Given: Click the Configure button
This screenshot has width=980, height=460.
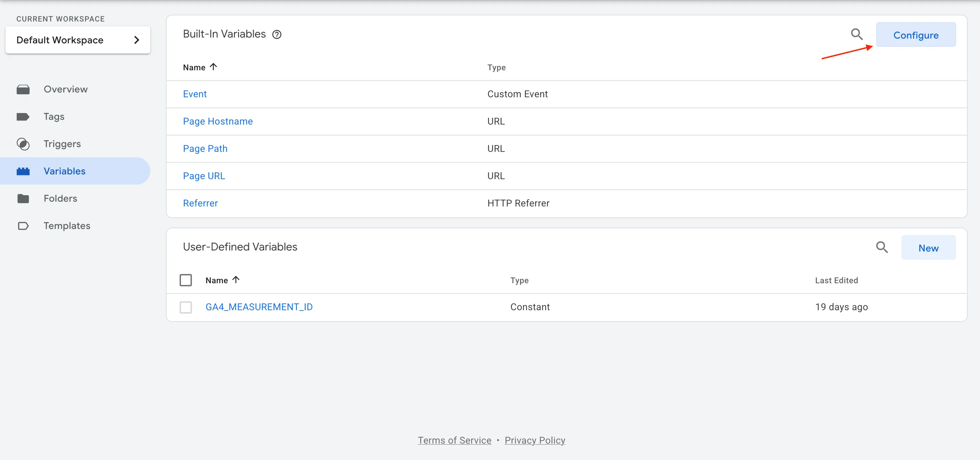Looking at the screenshot, I should [x=916, y=34].
